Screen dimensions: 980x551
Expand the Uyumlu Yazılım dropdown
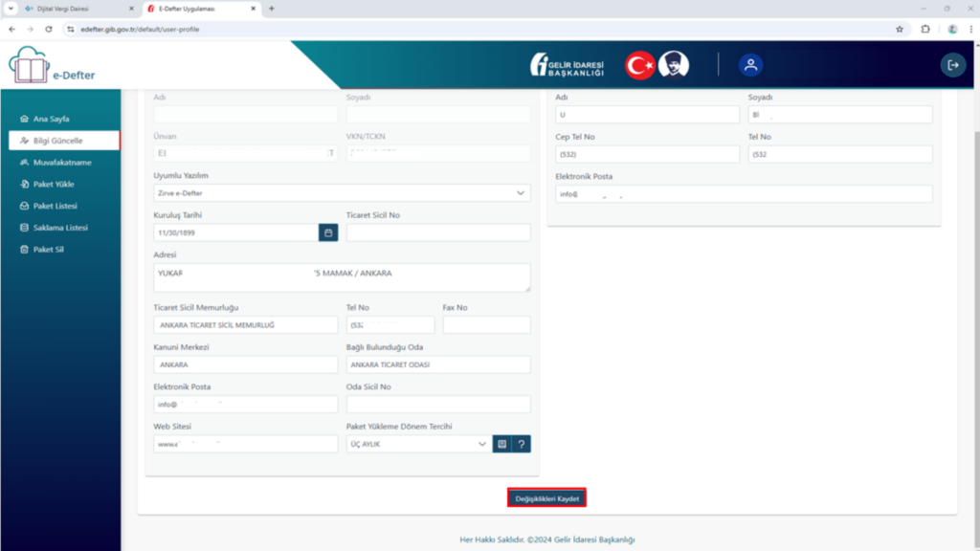(342, 193)
